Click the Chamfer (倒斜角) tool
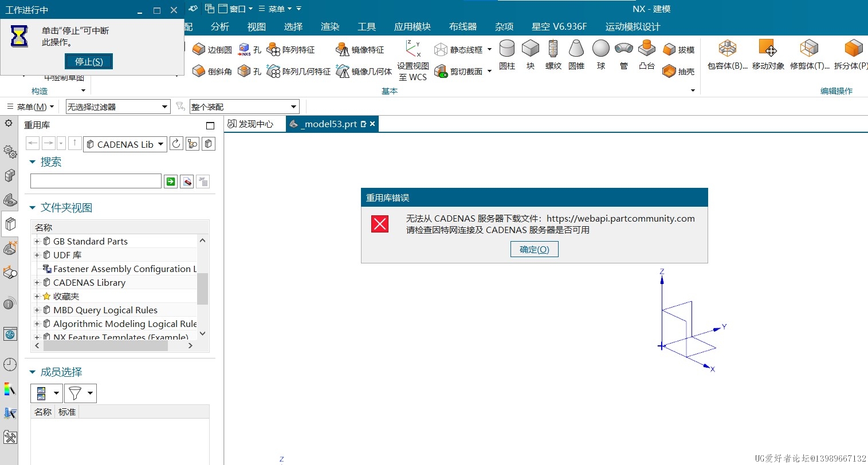Image resolution: width=868 pixels, height=465 pixels. [x=212, y=71]
